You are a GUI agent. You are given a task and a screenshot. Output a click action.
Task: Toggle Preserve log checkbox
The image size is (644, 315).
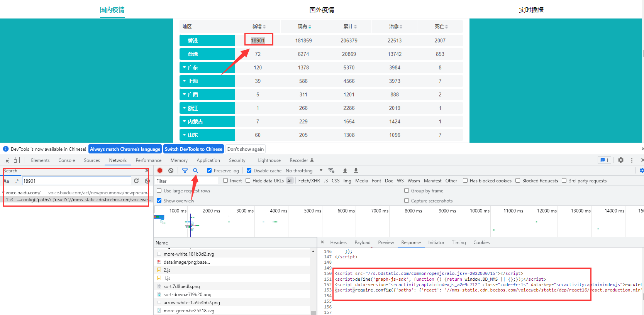(x=209, y=170)
